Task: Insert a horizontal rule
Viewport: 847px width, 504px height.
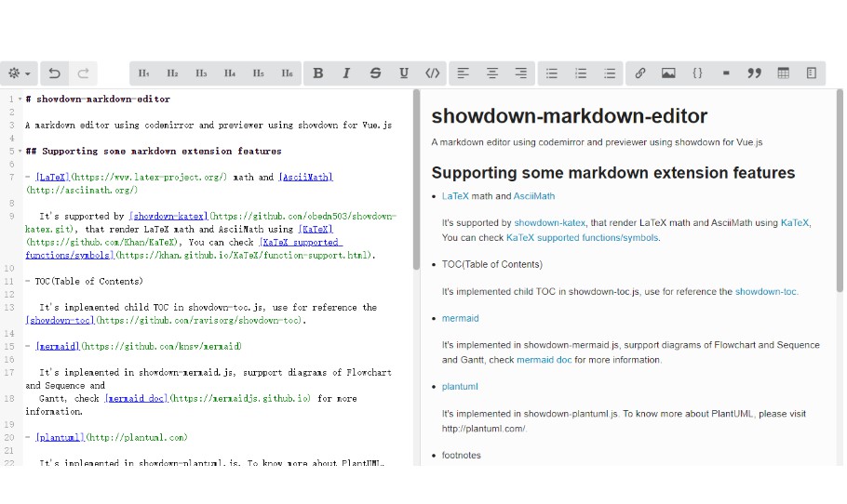Action: point(726,73)
